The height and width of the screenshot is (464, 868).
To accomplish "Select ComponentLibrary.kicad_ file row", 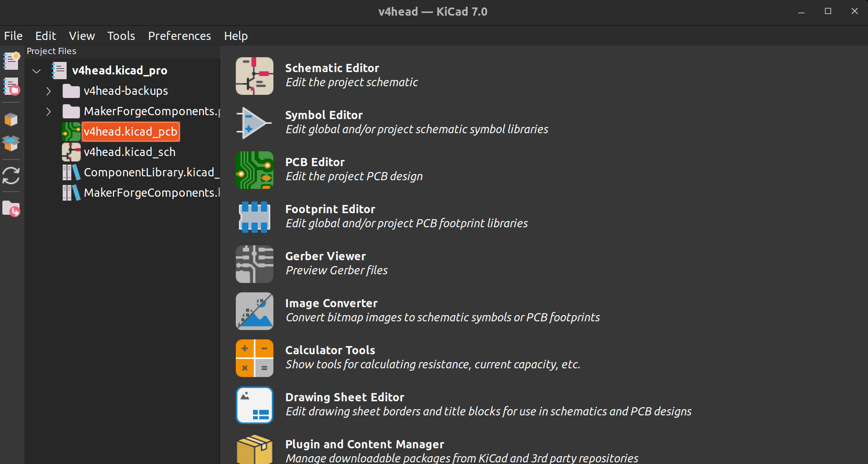I will point(152,172).
